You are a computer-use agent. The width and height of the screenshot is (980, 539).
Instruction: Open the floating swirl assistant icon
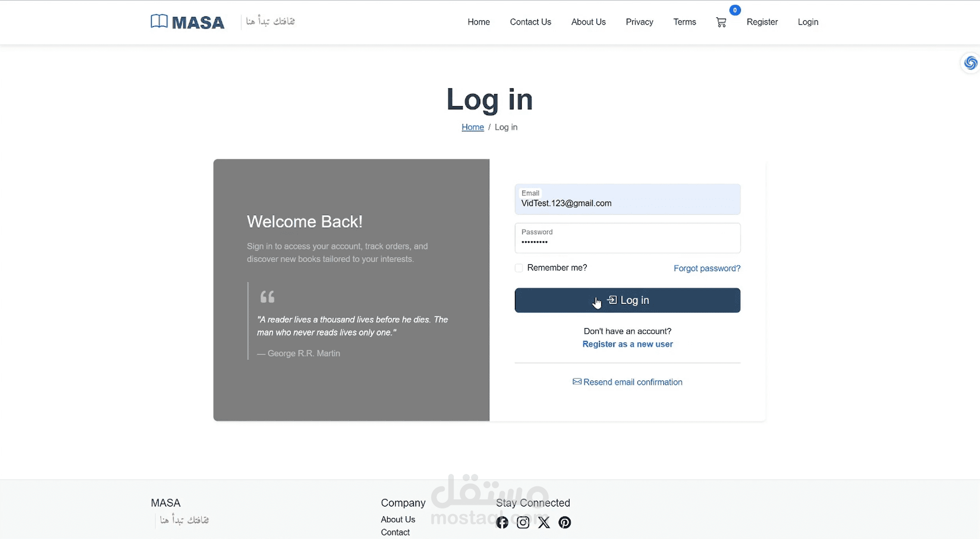click(x=971, y=63)
